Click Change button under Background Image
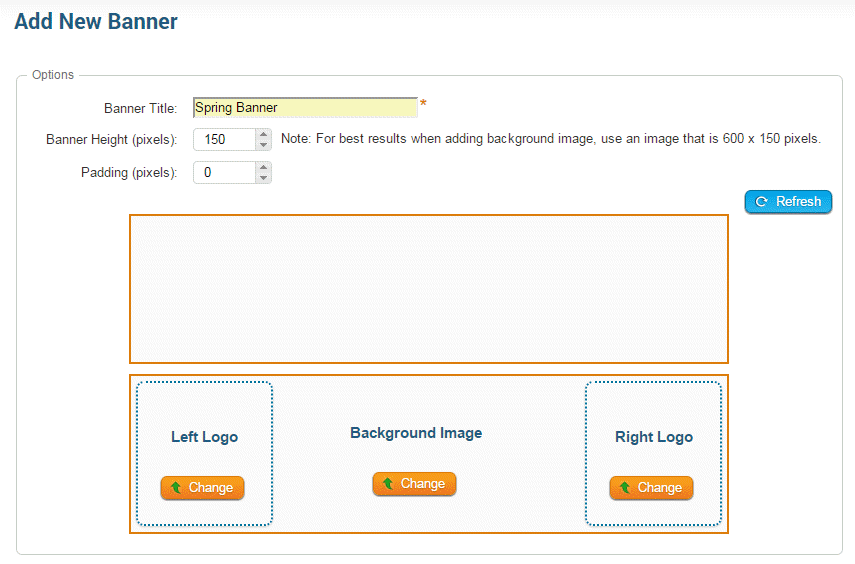Screen dimensions: 855x564 point(415,484)
